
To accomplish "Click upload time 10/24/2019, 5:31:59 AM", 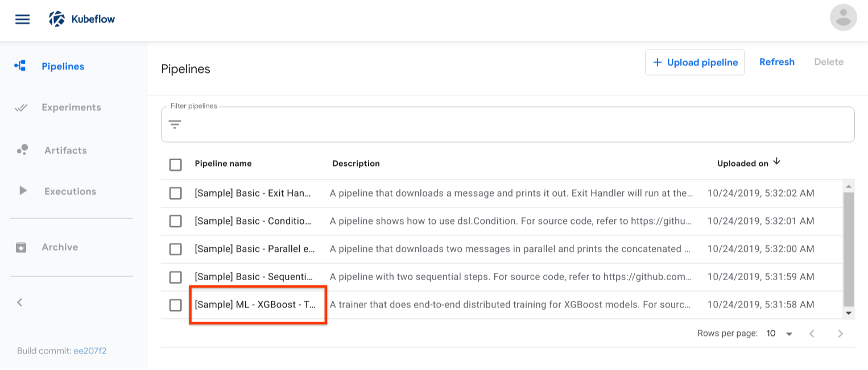I will click(760, 277).
